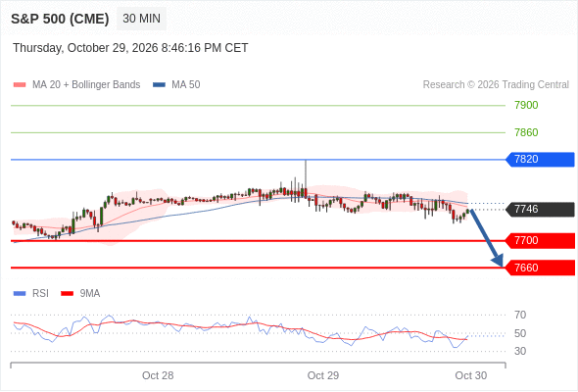The height and width of the screenshot is (392, 578).
Task: Click the S&P 500 (CME) title
Action: point(60,19)
